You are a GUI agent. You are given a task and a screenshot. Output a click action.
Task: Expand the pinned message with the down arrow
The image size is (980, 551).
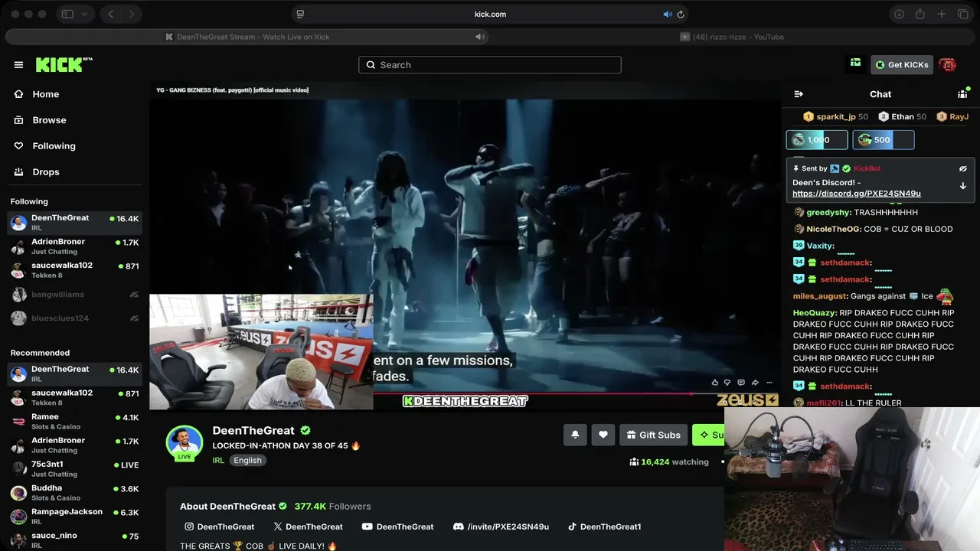click(x=963, y=186)
